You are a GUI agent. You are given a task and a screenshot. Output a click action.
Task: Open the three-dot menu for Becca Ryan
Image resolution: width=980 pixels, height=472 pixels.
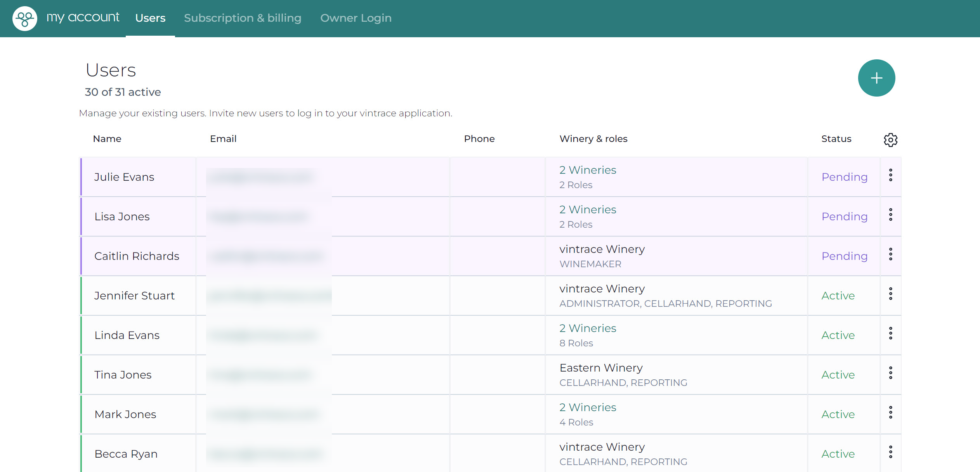[x=890, y=452]
